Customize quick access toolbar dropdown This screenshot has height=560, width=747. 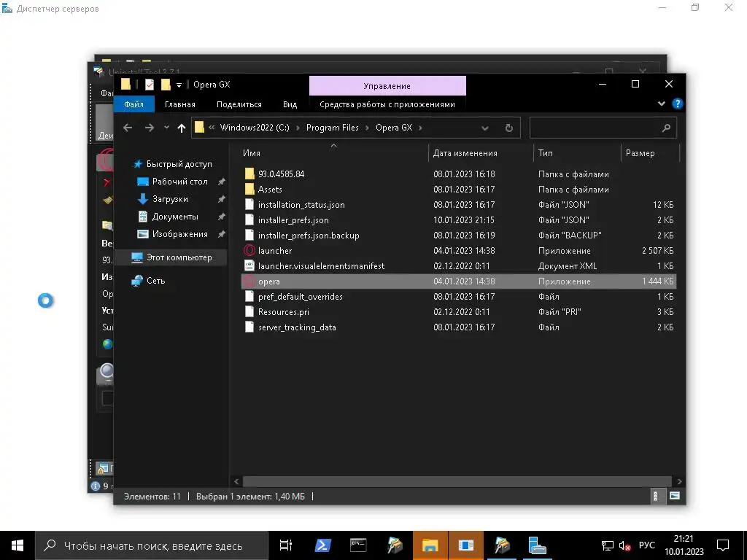pyautogui.click(x=179, y=85)
